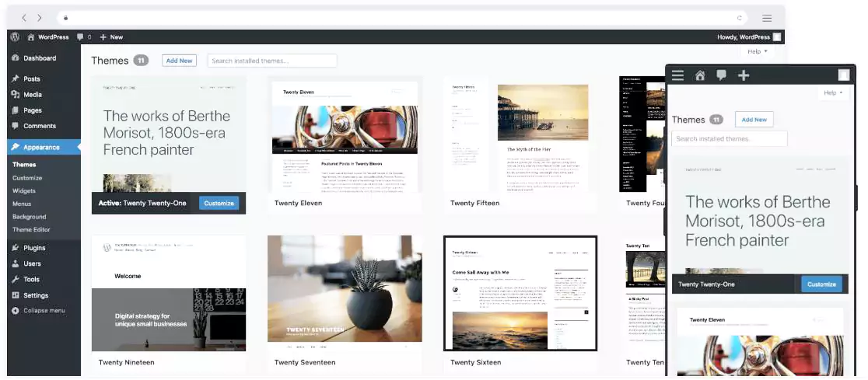This screenshot has height=380, width=868.
Task: Collapse the sidebar with Collapse menu
Action: 38,311
